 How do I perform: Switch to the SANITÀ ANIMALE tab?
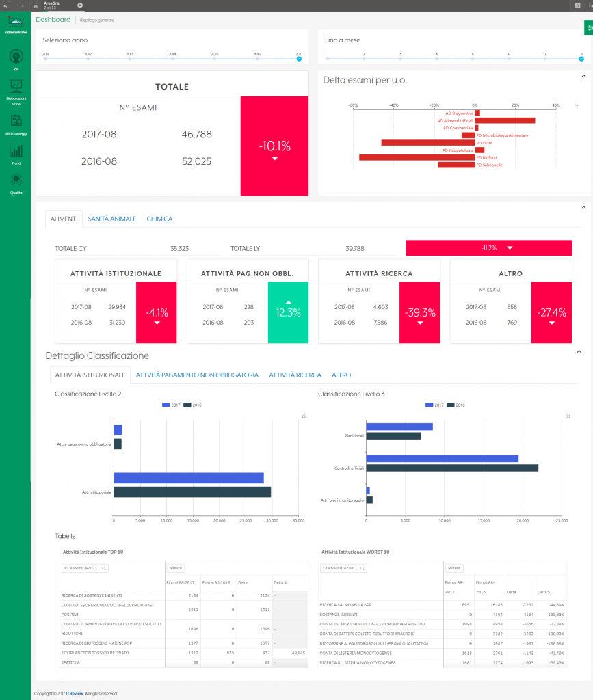[x=111, y=219]
